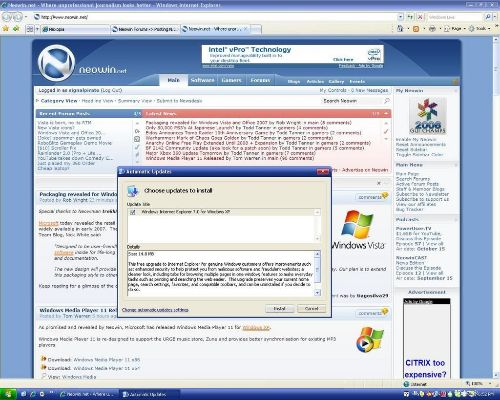Click the Packaging revealed for Windows Vista headline
The height and width of the screenshot is (400, 500).
[x=78, y=194]
